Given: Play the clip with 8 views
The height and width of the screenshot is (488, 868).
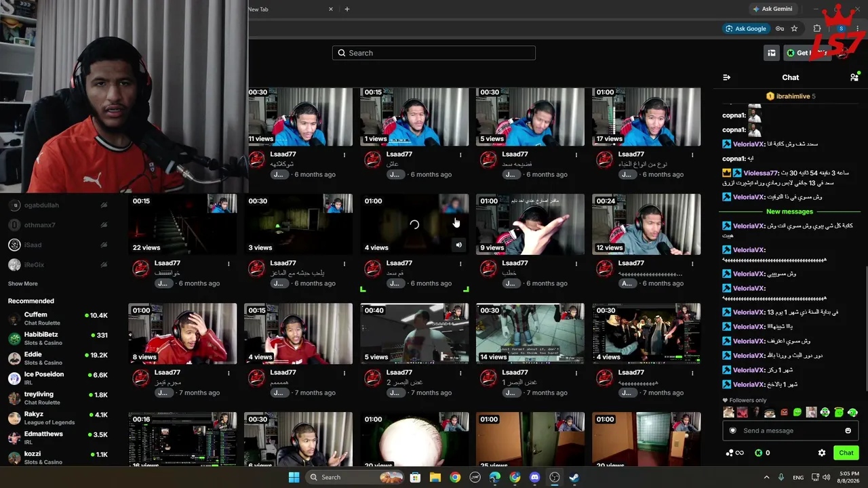Looking at the screenshot, I should [182, 333].
